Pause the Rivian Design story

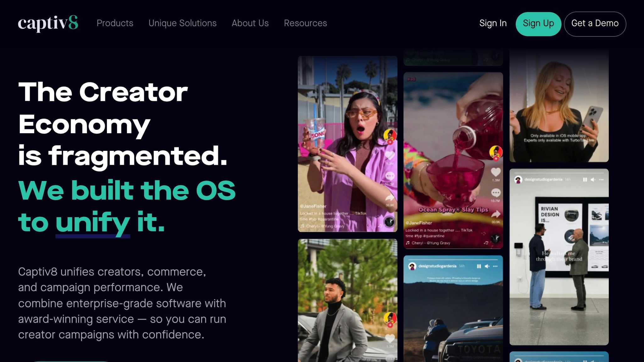point(585,180)
